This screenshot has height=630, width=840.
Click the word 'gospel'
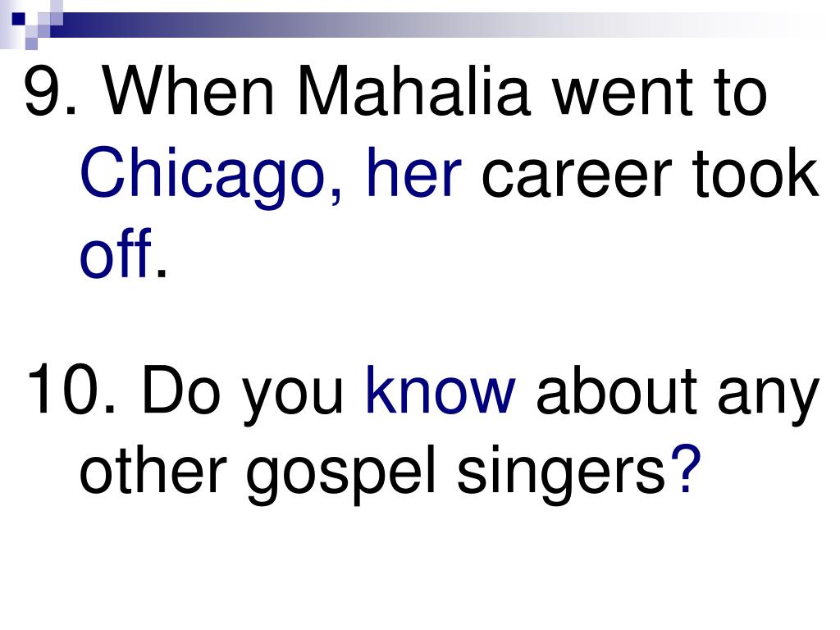point(340,474)
